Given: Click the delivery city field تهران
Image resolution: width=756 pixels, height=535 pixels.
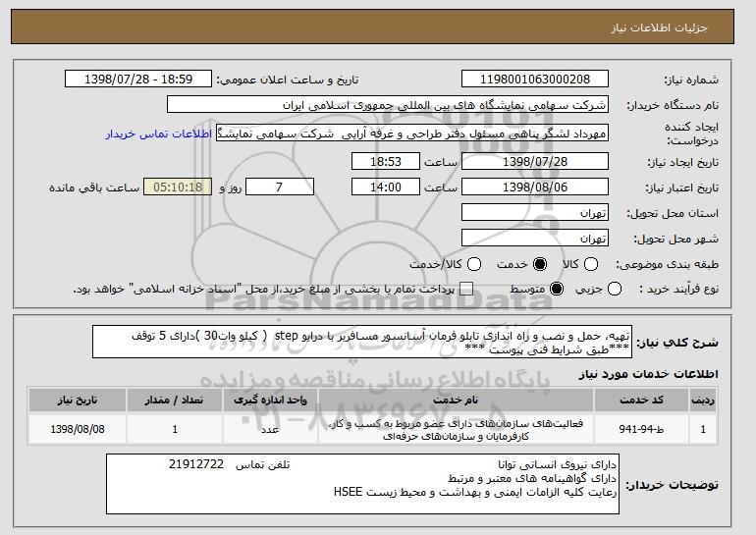Looking at the screenshot, I should 535,239.
